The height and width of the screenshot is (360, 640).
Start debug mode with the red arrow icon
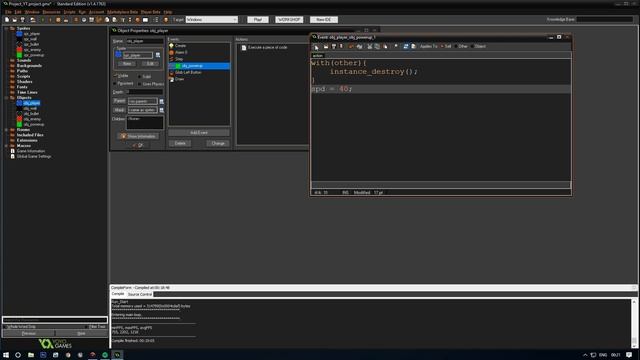point(50,20)
